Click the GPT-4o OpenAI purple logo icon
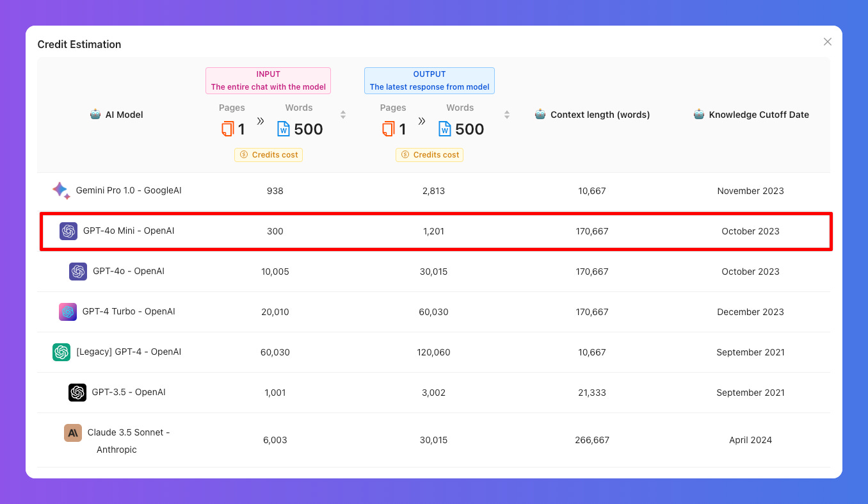This screenshot has height=504, width=868. coord(78,272)
